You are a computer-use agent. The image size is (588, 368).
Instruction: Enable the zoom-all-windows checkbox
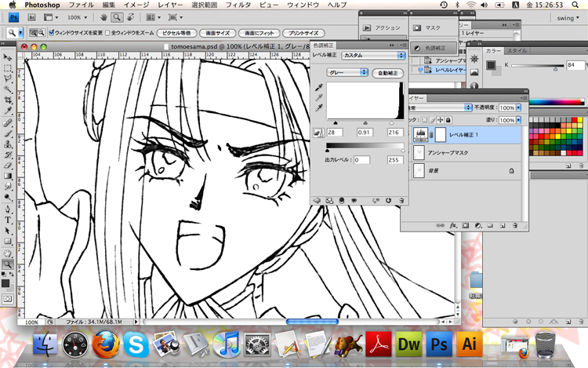tap(107, 33)
